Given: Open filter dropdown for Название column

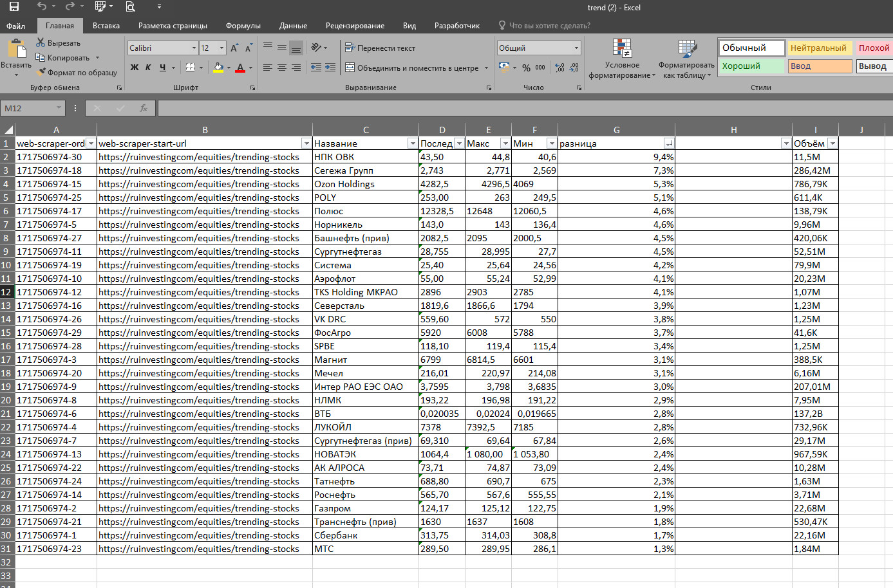Looking at the screenshot, I should click(x=412, y=143).
